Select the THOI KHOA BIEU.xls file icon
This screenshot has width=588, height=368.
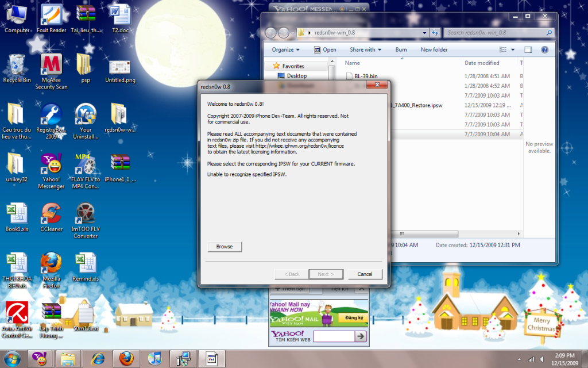point(17,270)
